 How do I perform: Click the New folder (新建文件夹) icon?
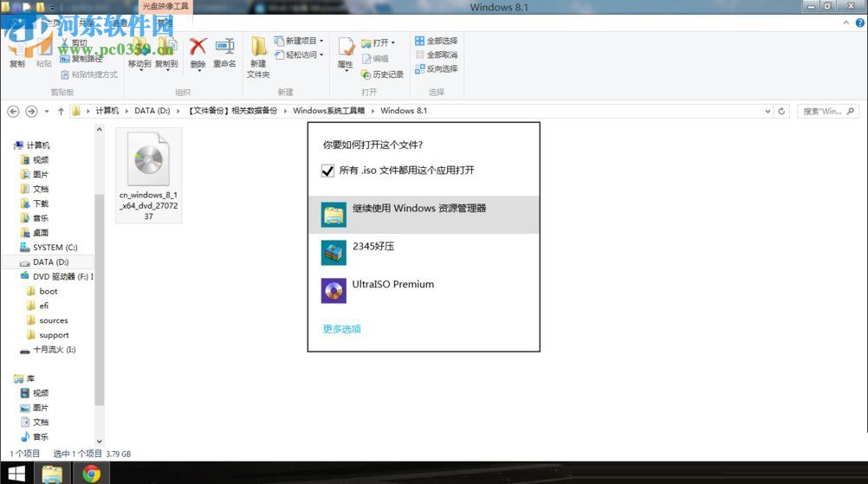[x=258, y=47]
